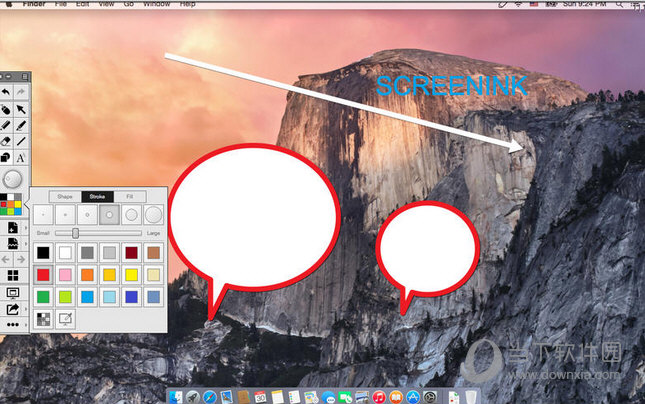Pick the steel blue color swatch
This screenshot has height=404, width=645.
(153, 297)
